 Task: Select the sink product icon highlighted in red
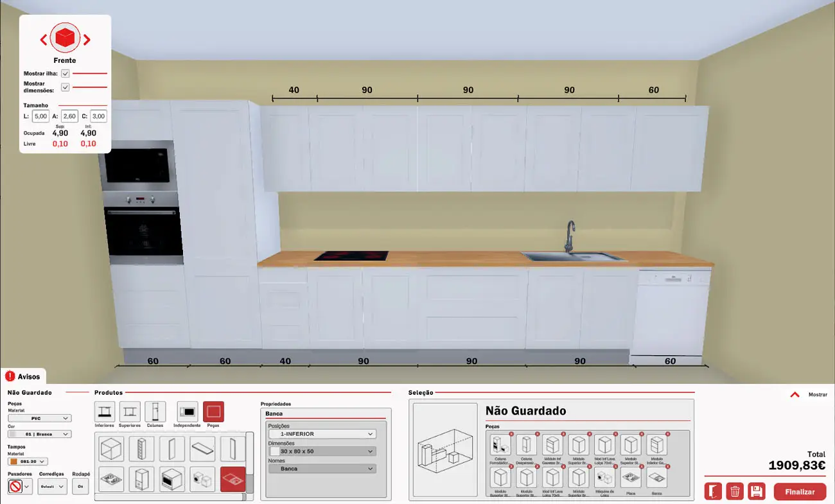click(x=233, y=479)
